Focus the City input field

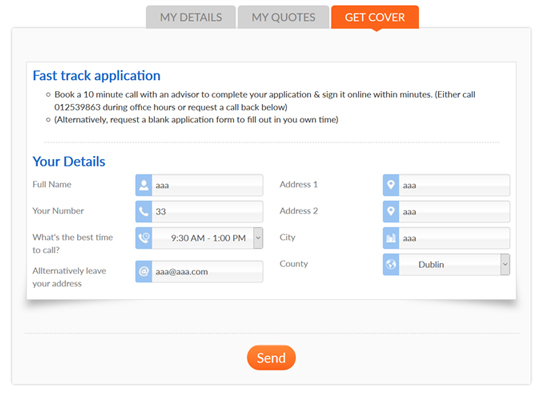coord(455,238)
